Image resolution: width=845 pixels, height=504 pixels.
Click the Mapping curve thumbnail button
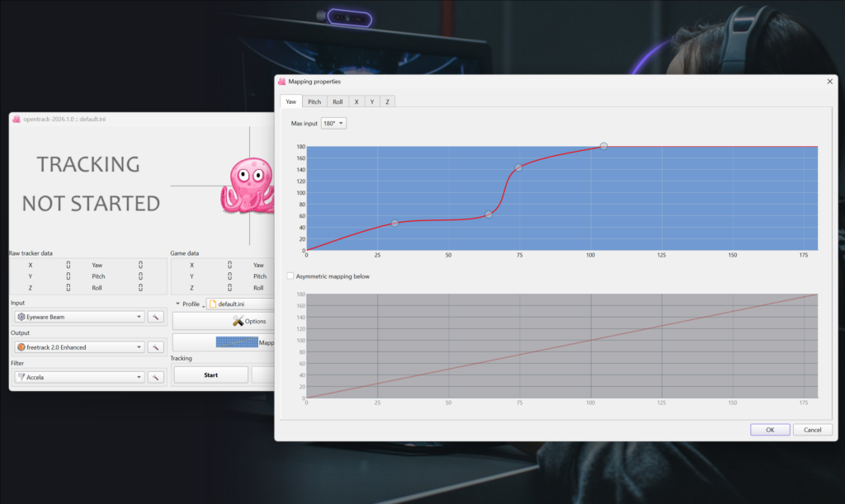(224, 342)
